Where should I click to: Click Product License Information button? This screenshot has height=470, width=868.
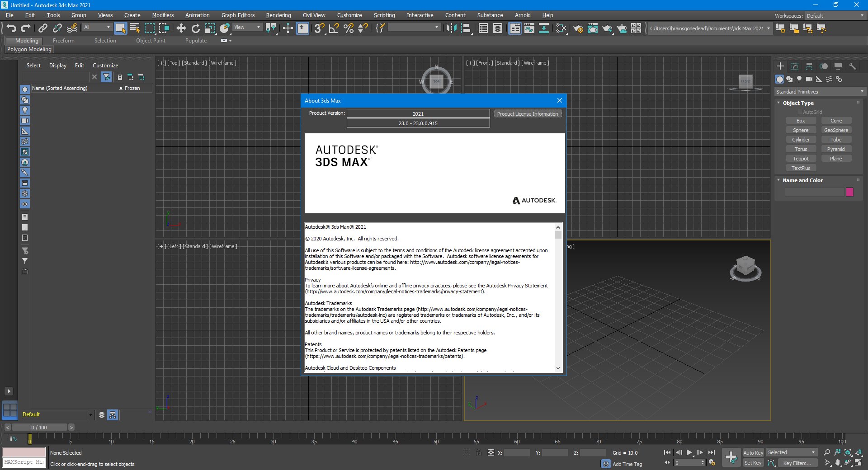[528, 114]
